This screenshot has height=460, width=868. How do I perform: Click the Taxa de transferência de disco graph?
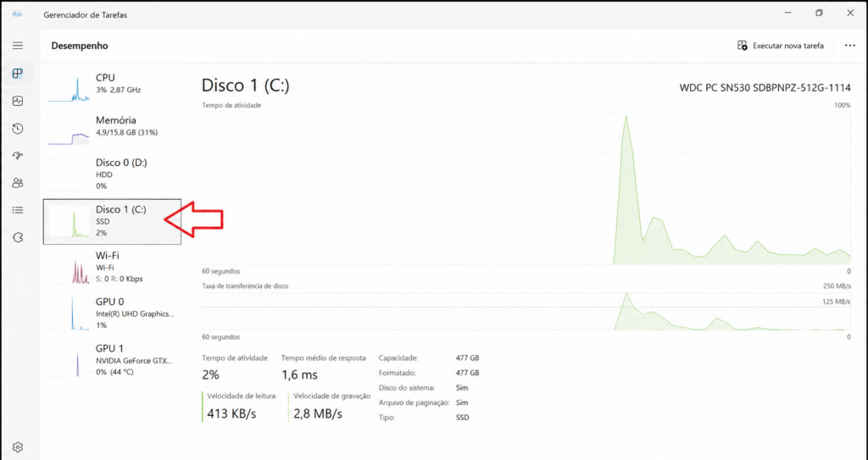click(x=526, y=312)
